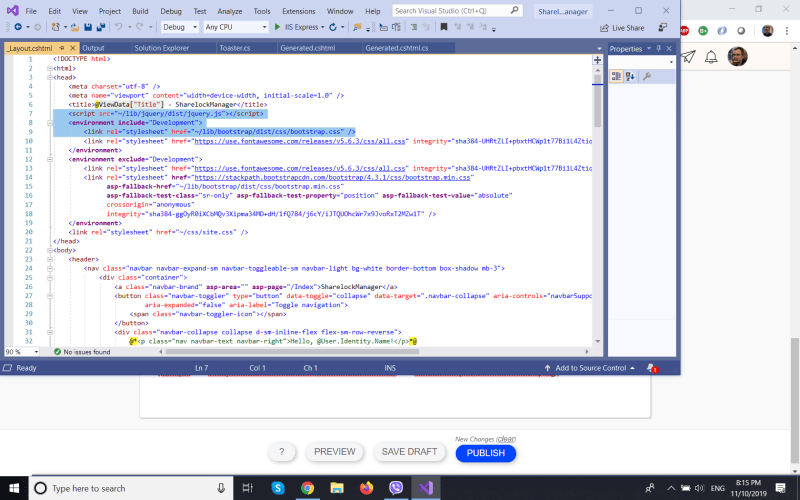This screenshot has height=500, width=800.
Task: Click the paper plane icon on the web page
Action: tap(688, 56)
